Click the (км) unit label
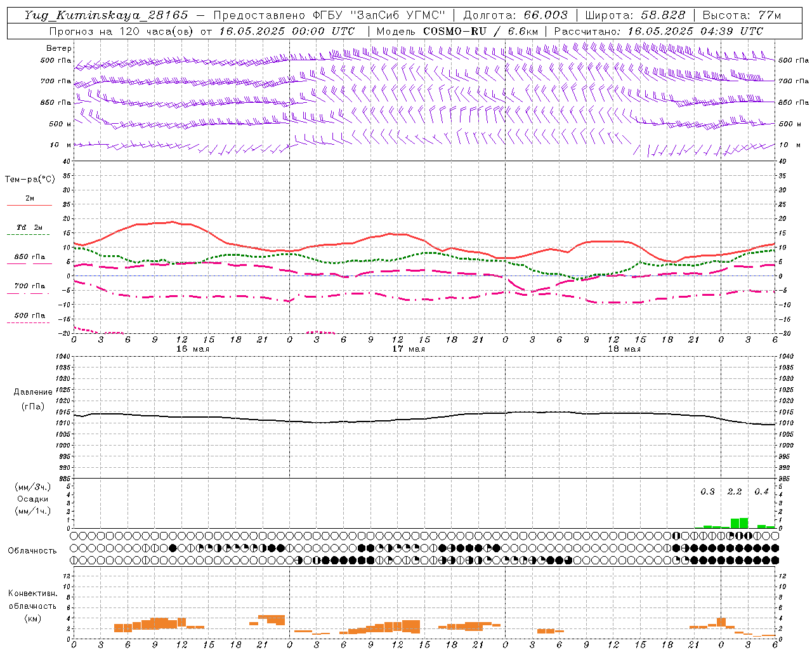Image resolution: width=812 pixels, height=650 pixels. [x=33, y=618]
